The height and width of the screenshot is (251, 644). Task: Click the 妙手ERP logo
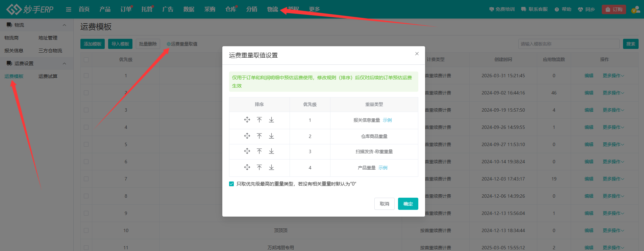point(30,9)
